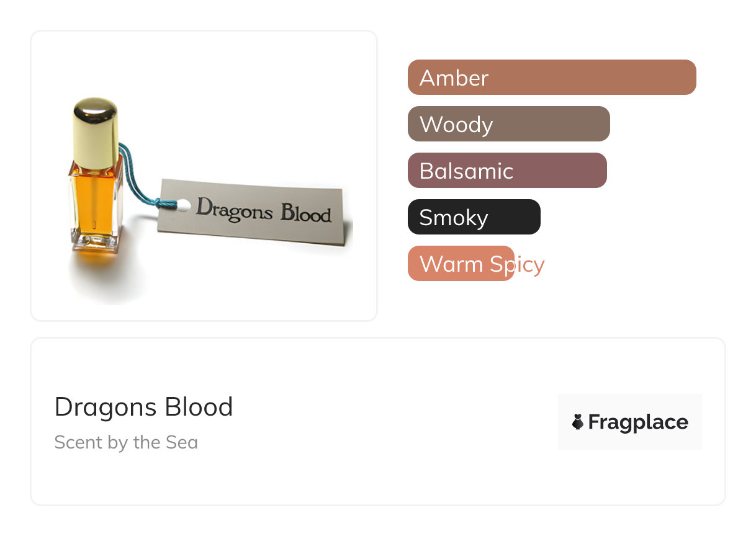Viewport: 756px width, 536px height.
Task: Click the glass base of the bottle
Action: point(96,243)
